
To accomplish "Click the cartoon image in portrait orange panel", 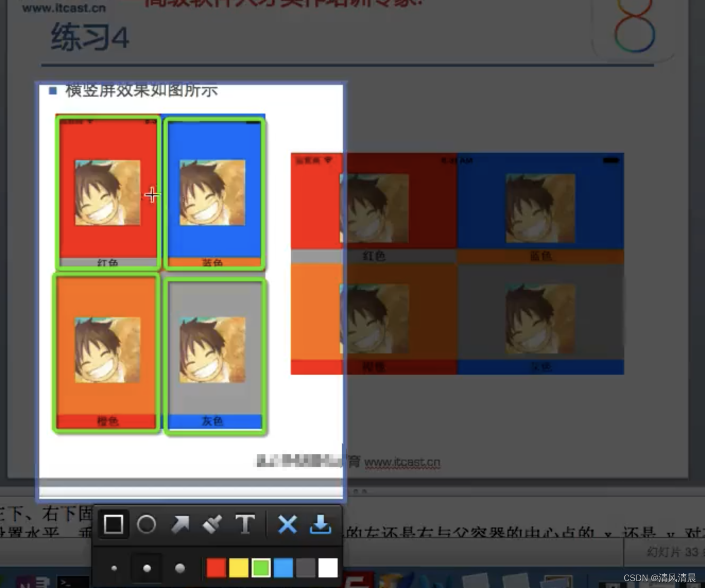I will point(108,350).
